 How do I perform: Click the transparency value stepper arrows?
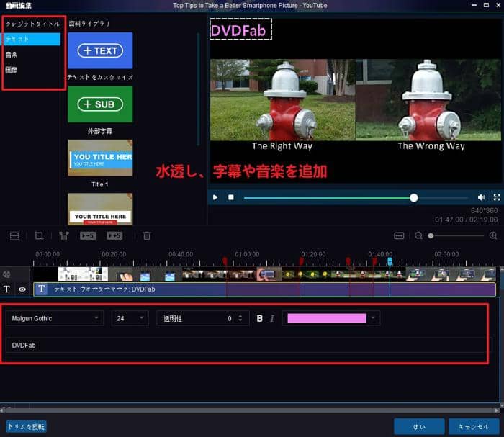[x=240, y=318]
